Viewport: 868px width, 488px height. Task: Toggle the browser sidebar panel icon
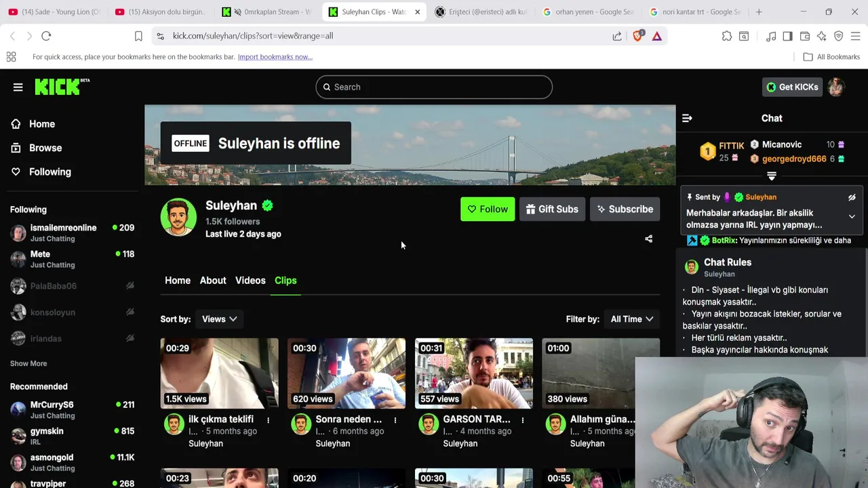click(787, 36)
